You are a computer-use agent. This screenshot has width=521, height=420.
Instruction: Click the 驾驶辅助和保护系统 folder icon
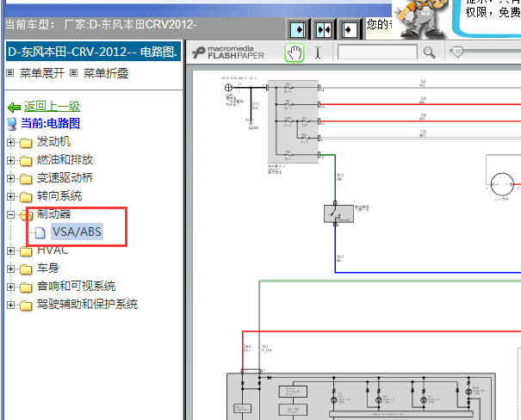[26, 306]
